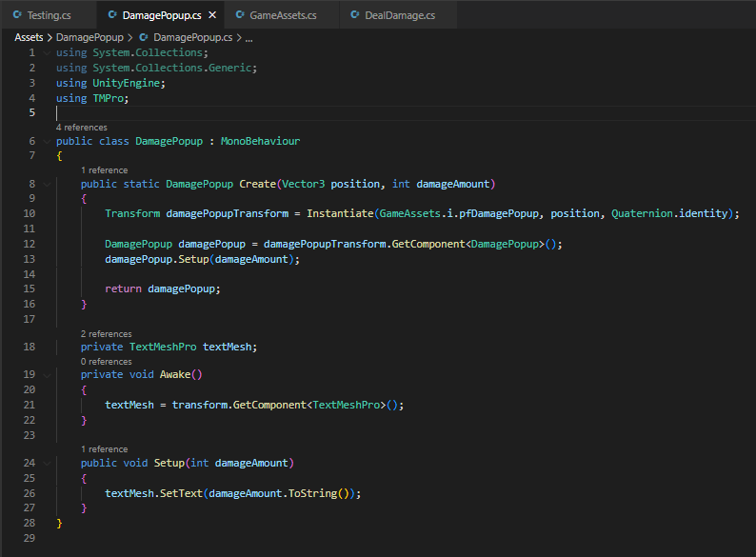Click the C# icon on the GameAssets.cs tab
The width and height of the screenshot is (756, 557).
click(239, 15)
